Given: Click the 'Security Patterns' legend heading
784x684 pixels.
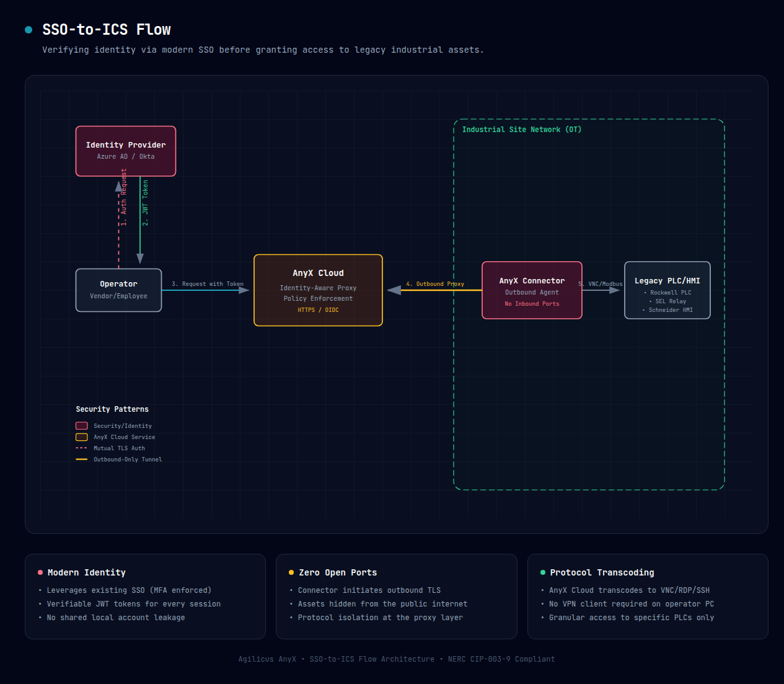Looking at the screenshot, I should click(112, 409).
